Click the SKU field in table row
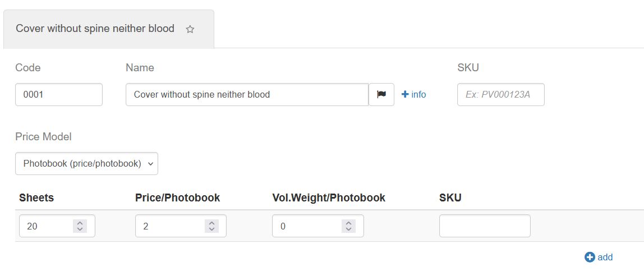 (485, 226)
